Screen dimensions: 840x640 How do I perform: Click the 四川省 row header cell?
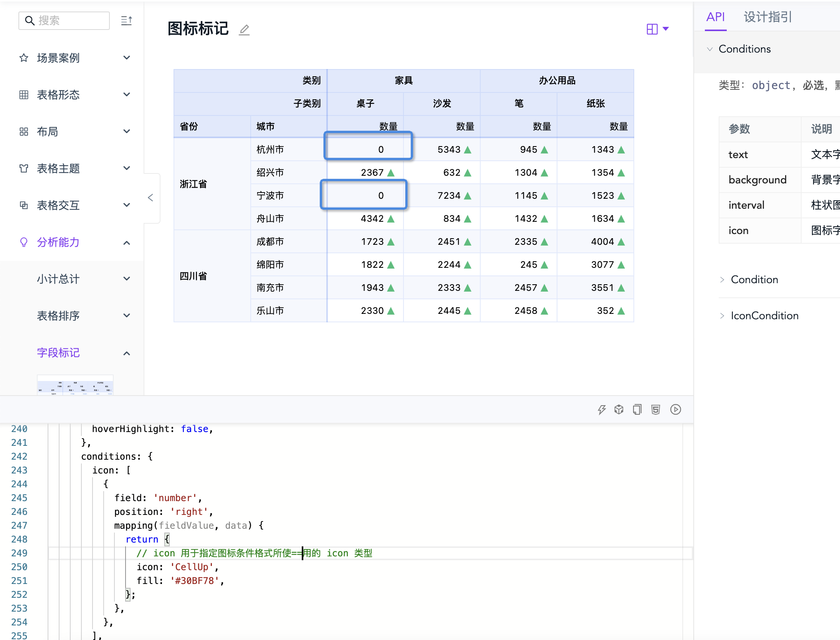tap(212, 276)
